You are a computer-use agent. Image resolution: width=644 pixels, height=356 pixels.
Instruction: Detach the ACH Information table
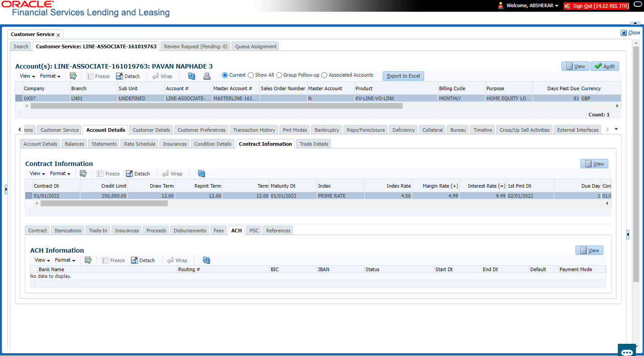click(x=143, y=260)
